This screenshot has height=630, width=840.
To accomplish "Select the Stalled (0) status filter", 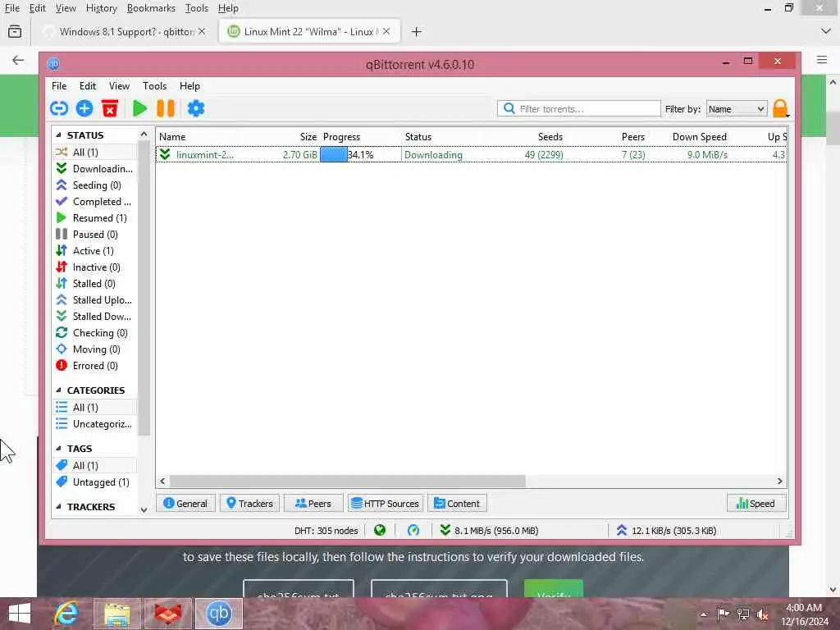I will click(x=95, y=284).
